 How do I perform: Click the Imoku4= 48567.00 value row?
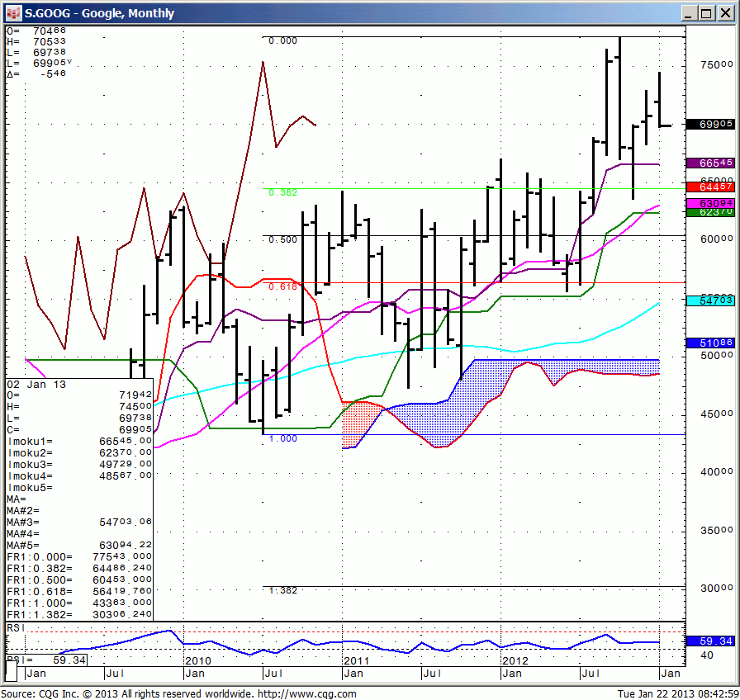(79, 476)
